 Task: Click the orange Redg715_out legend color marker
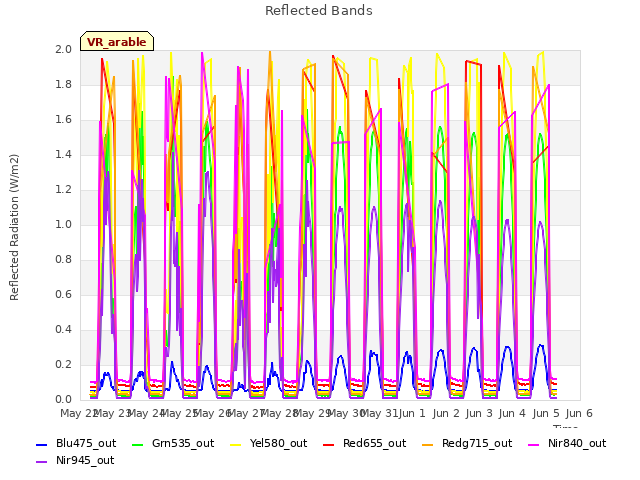point(428,444)
